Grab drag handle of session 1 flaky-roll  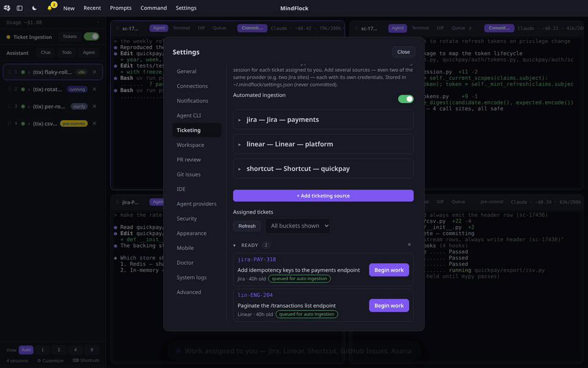coord(9,72)
